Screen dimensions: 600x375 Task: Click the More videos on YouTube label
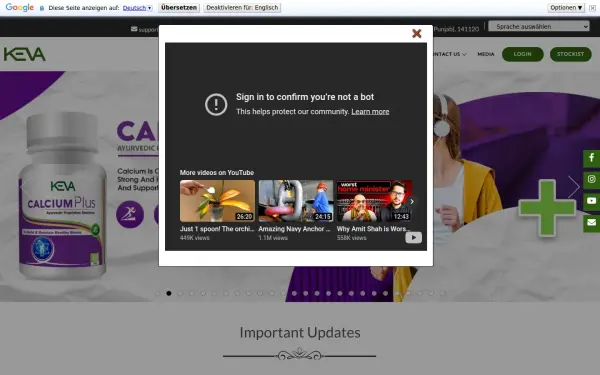point(217,173)
